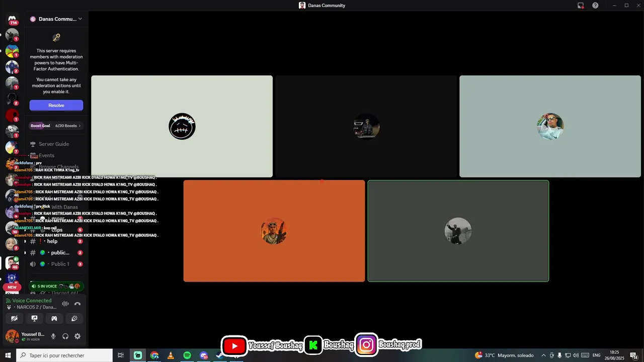The image size is (644, 362).
Task: Click Voice Connected status text
Action: pyautogui.click(x=32, y=301)
